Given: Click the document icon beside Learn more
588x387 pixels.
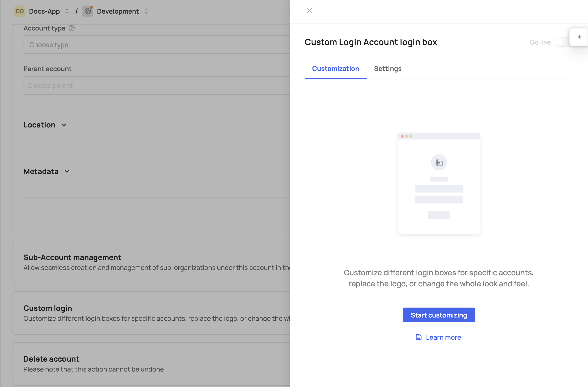Looking at the screenshot, I should point(418,337).
